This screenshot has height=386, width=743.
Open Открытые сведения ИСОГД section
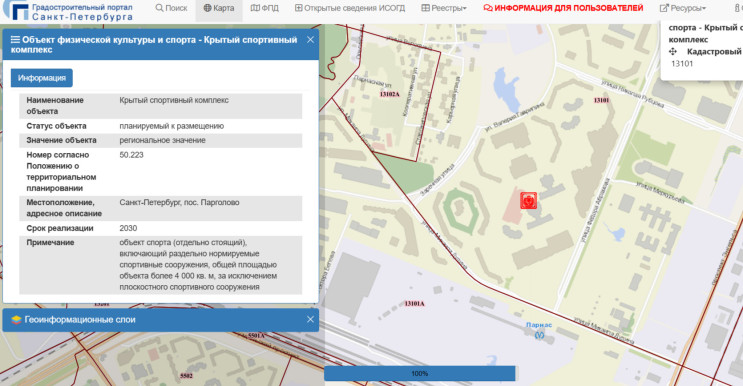point(350,8)
